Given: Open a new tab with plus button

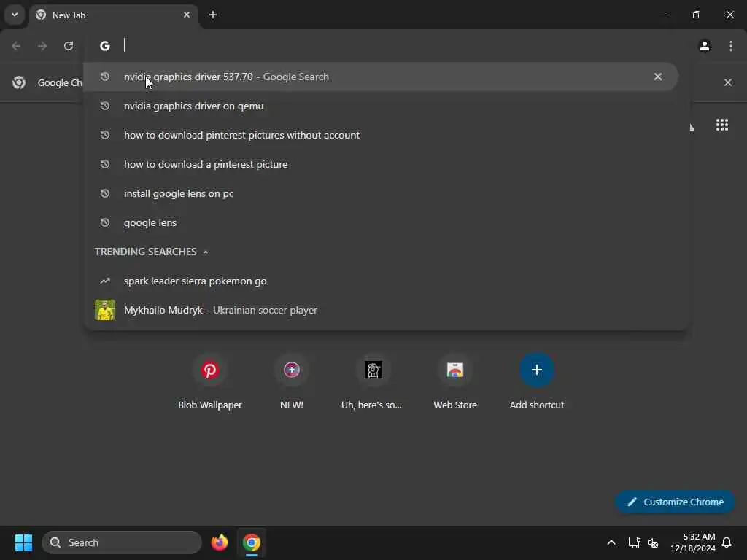Looking at the screenshot, I should tap(213, 15).
